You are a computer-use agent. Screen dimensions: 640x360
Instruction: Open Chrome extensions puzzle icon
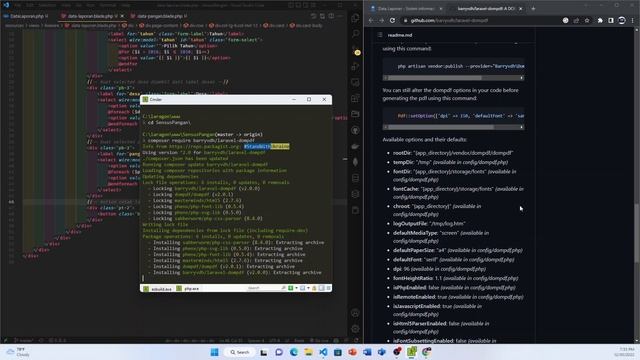(x=600, y=20)
